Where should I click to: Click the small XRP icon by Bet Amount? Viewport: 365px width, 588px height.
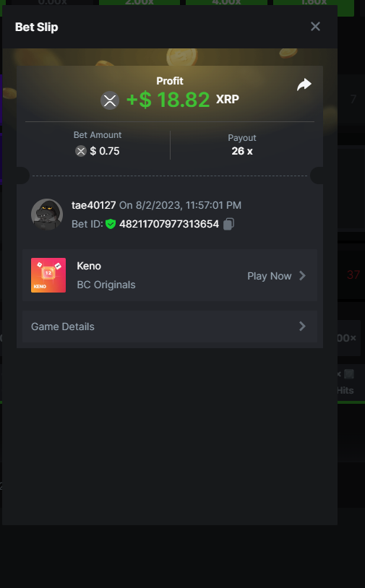[x=81, y=151]
